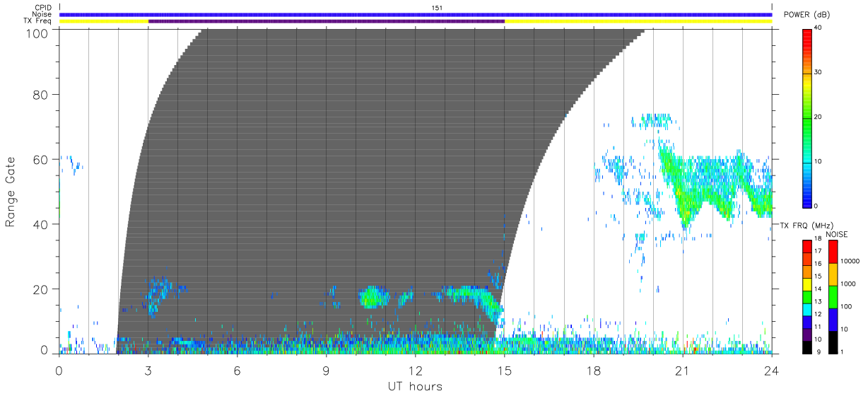Click the "6" tick on the UT hours axis
The width and height of the screenshot is (868, 401).
tap(237, 370)
